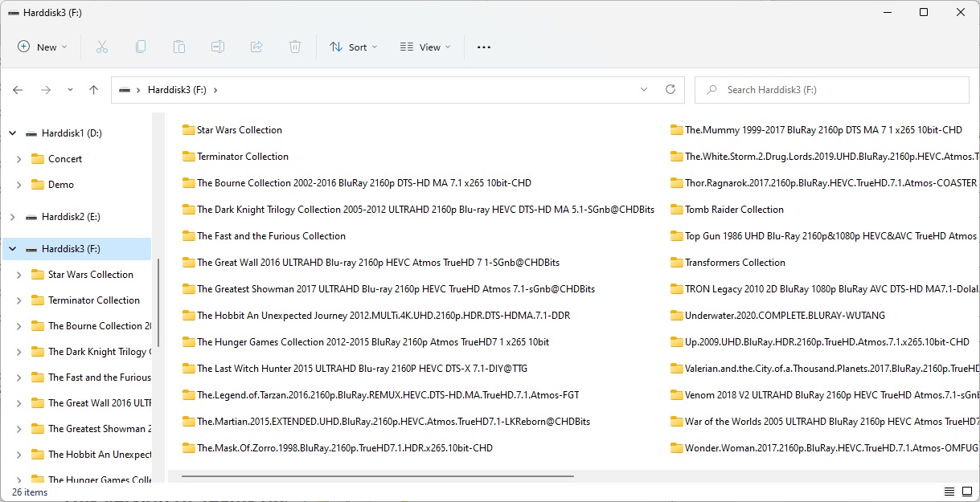Go up one directory level

point(93,90)
